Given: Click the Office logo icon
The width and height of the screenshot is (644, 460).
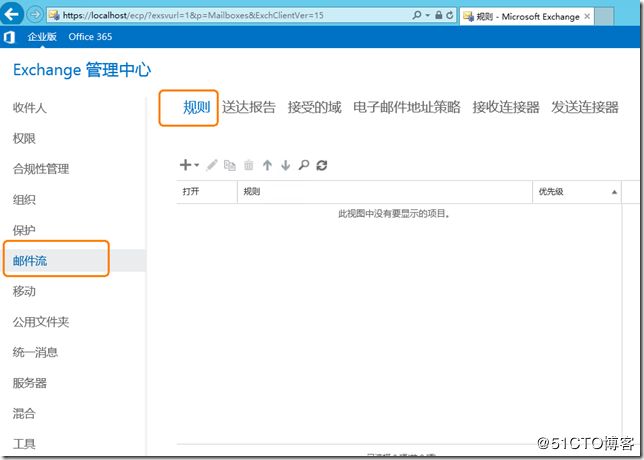Looking at the screenshot, I should coord(10,37).
